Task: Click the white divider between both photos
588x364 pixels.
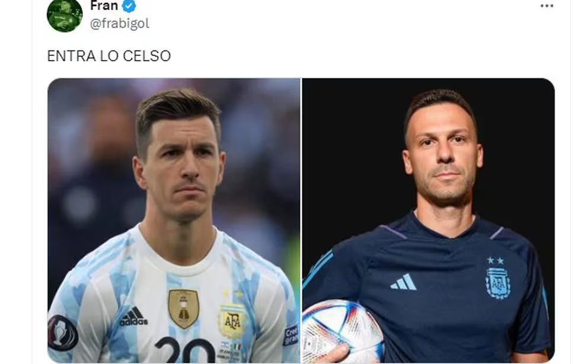Action: tap(301, 221)
